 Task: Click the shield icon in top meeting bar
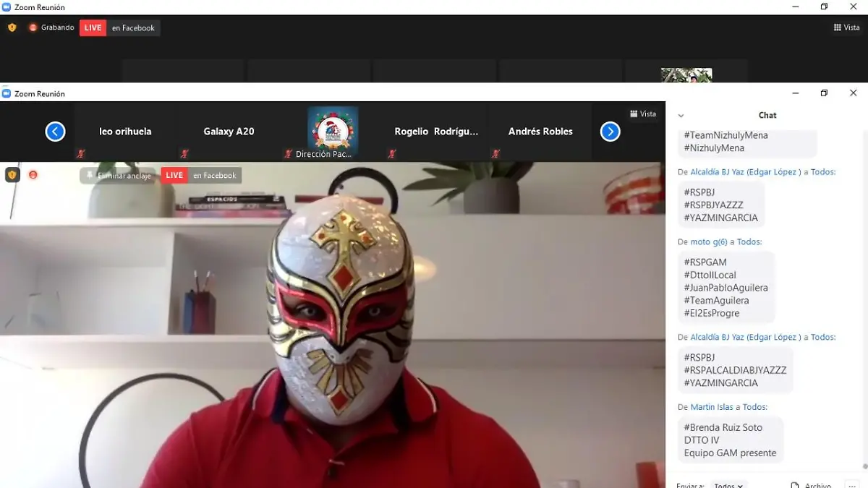pos(12,27)
